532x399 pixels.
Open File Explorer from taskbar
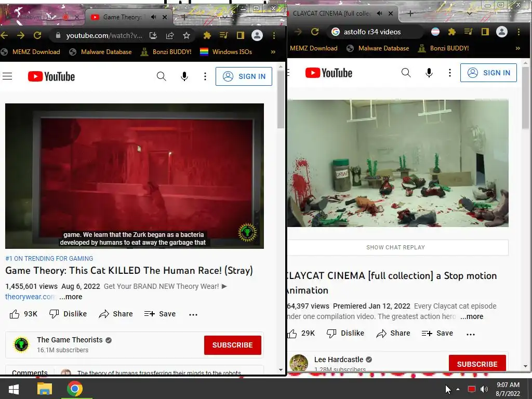[x=45, y=389]
